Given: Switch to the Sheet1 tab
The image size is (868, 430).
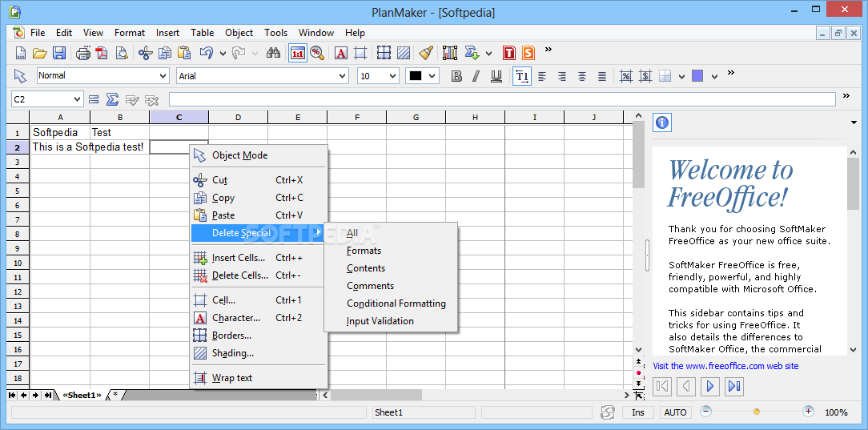Looking at the screenshot, I should pyautogui.click(x=82, y=395).
